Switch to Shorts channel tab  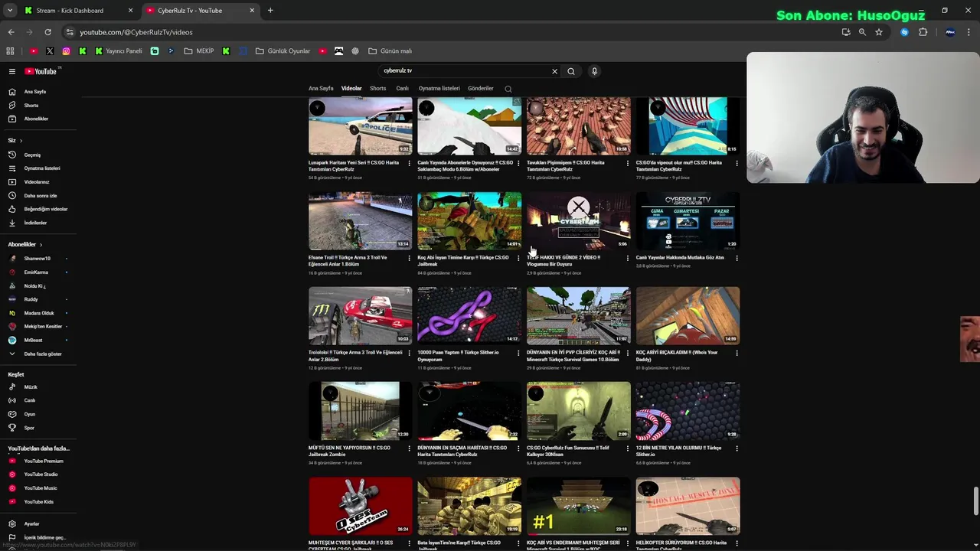pyautogui.click(x=378, y=89)
